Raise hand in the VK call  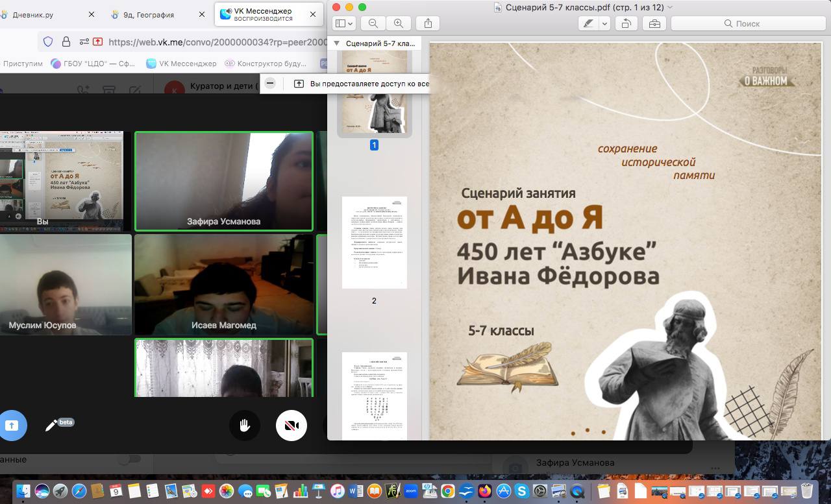[x=245, y=426]
